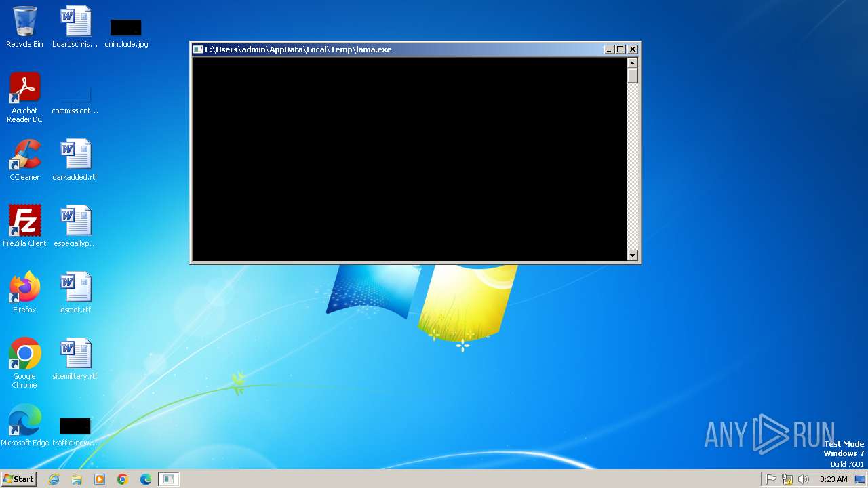Viewport: 868px width, 488px height.
Task: Maximize the lama.exe console window
Action: (620, 49)
